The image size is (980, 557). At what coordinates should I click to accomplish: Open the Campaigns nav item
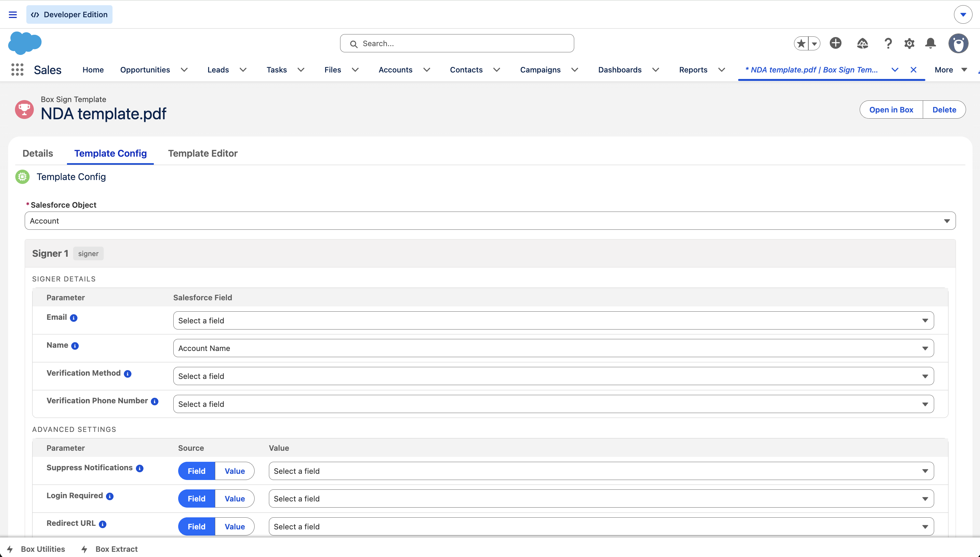point(540,70)
